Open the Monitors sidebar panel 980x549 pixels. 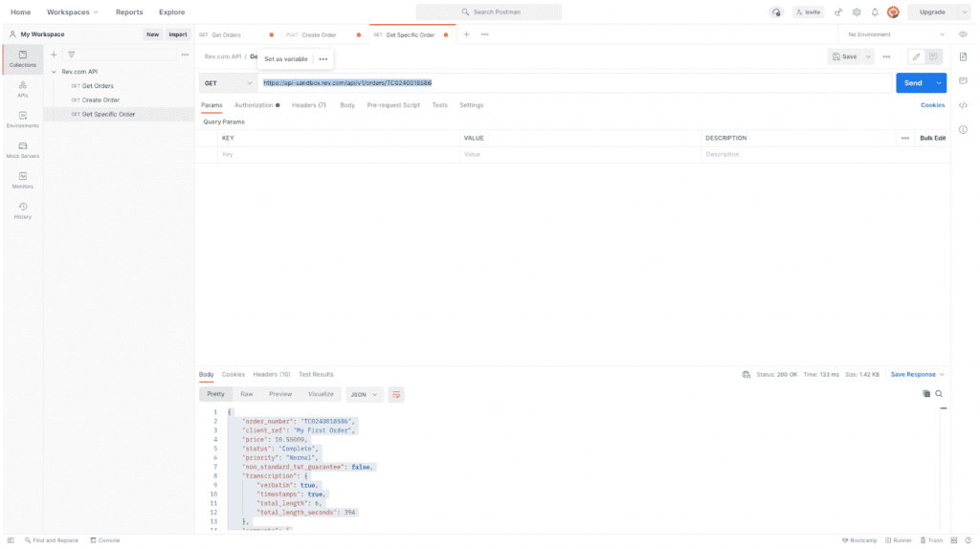(x=23, y=181)
